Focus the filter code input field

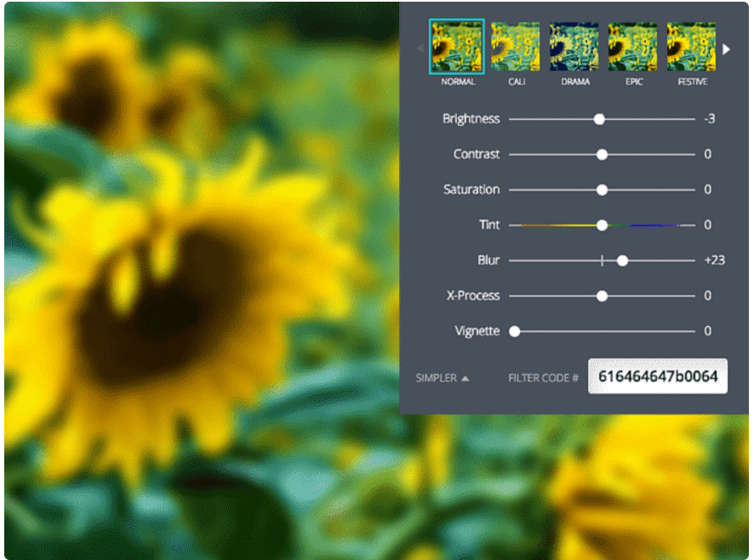tap(657, 376)
